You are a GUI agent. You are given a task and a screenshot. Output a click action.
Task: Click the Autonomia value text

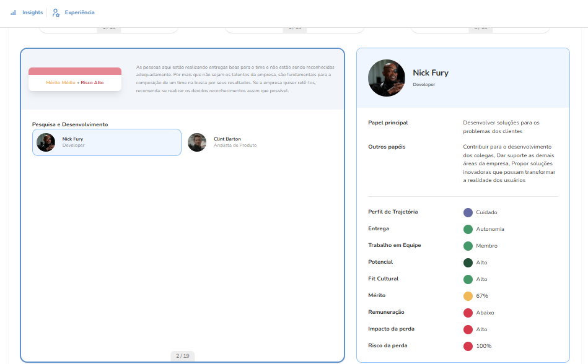point(490,229)
